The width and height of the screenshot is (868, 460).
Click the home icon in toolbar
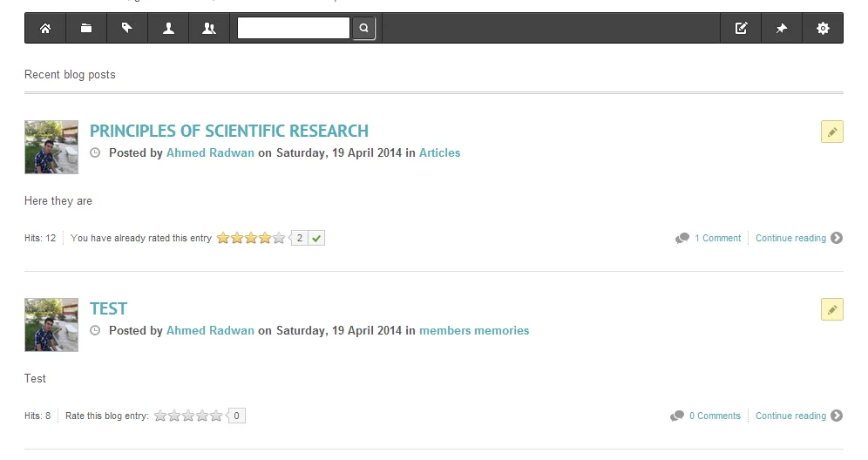tap(45, 29)
